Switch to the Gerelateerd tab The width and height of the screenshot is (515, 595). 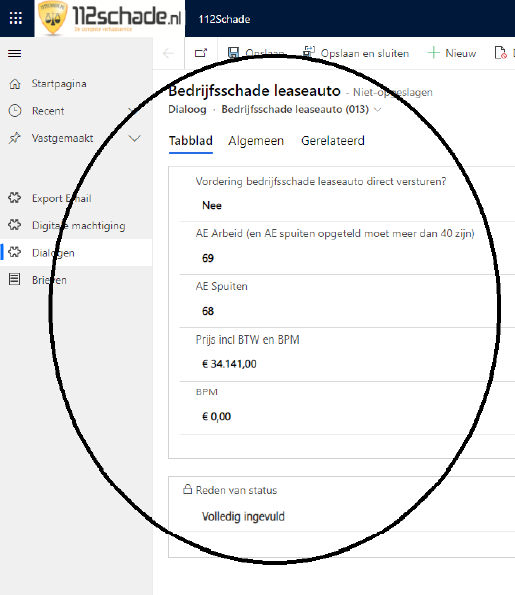333,141
